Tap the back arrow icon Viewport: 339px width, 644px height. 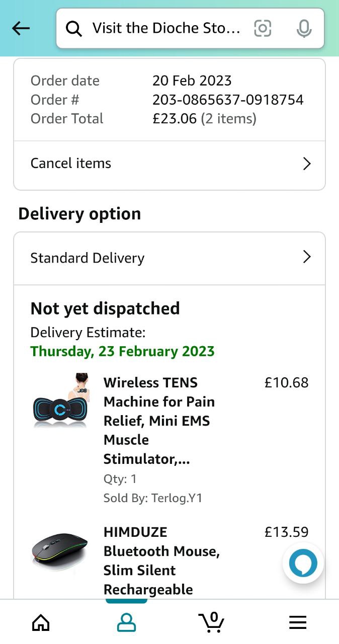[x=21, y=28]
